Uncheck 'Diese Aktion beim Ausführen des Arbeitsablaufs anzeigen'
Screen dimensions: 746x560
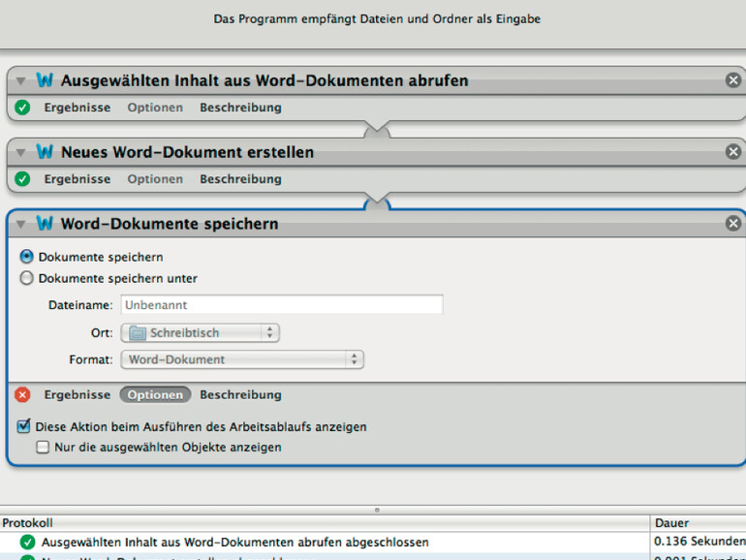(24, 426)
